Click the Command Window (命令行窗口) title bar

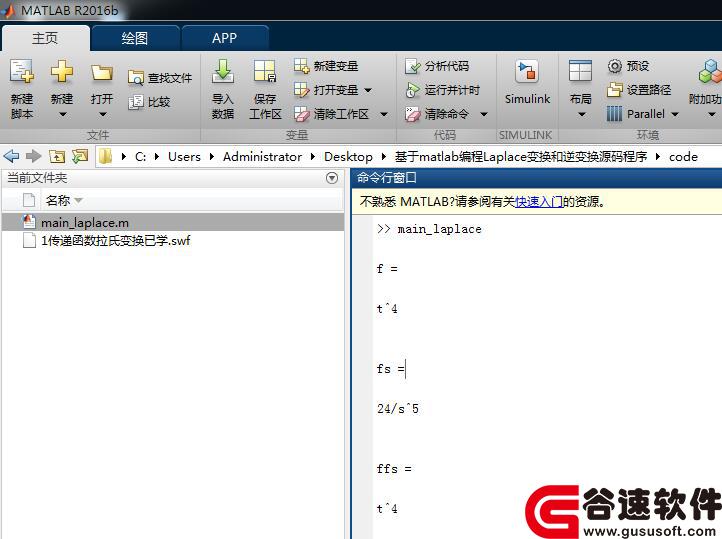(537, 178)
